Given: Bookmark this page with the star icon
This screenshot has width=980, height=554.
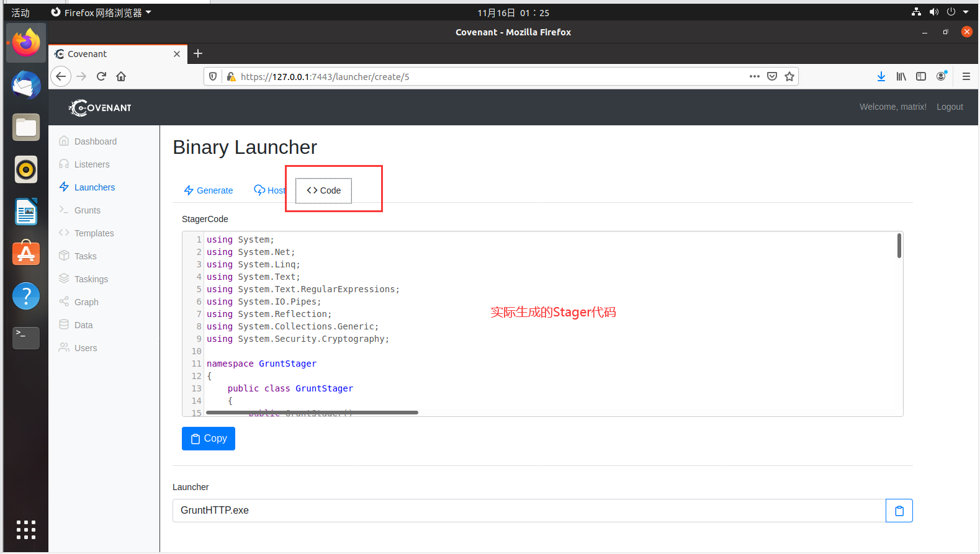Looking at the screenshot, I should click(x=789, y=76).
